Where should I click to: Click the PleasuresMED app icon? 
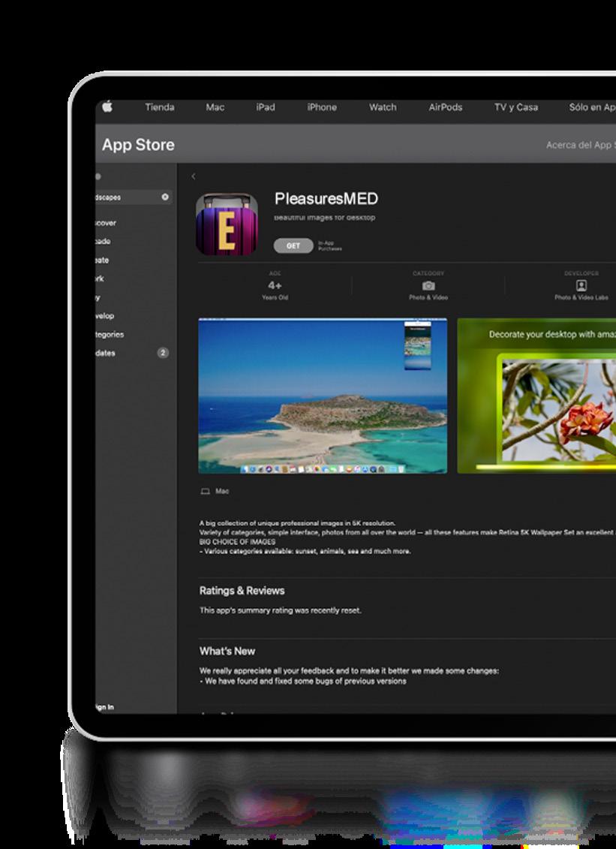point(227,224)
